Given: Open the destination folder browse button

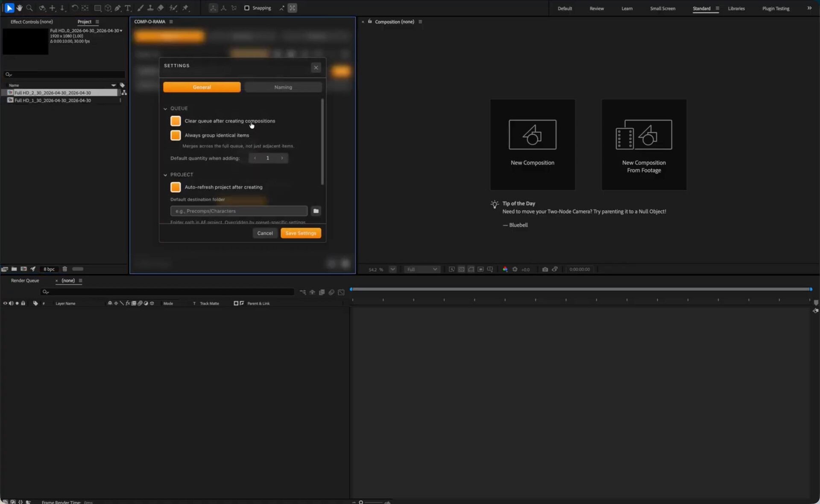Looking at the screenshot, I should tap(316, 211).
